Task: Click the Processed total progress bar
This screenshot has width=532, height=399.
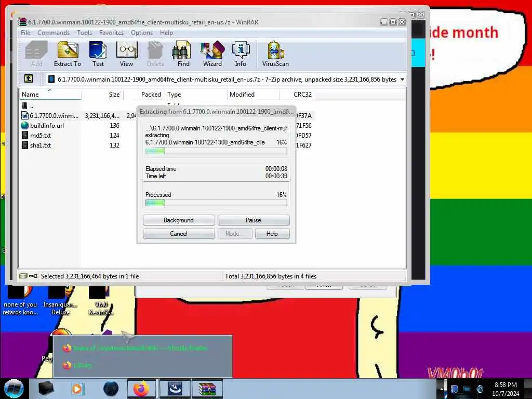Action: 216,203
